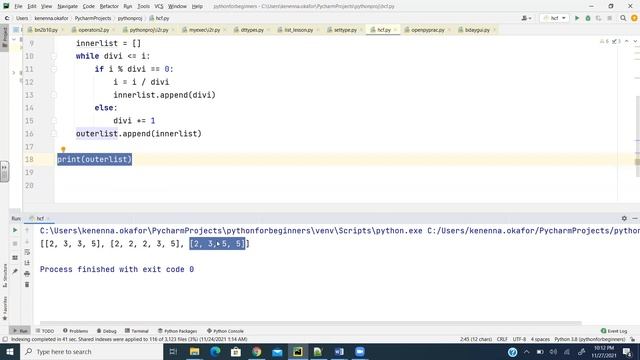Click the Stop icon in the Run panel

(15, 244)
